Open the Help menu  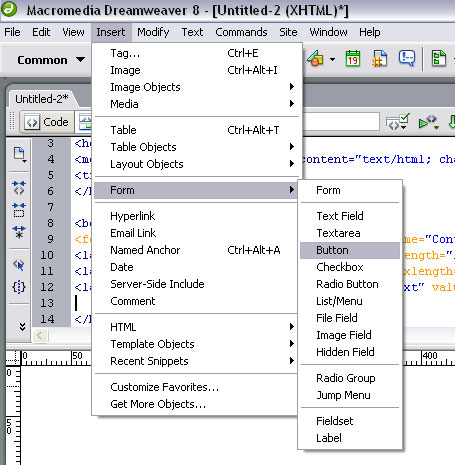(x=370, y=32)
